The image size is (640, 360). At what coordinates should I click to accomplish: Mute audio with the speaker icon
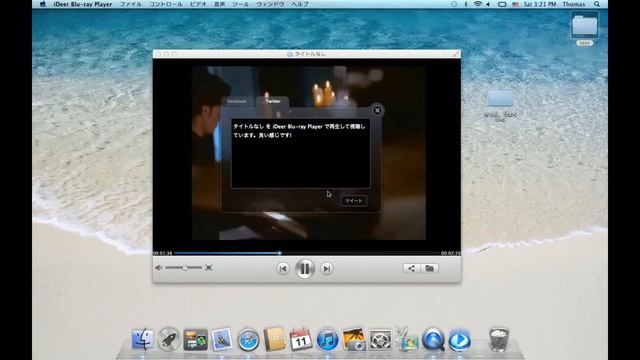[159, 268]
